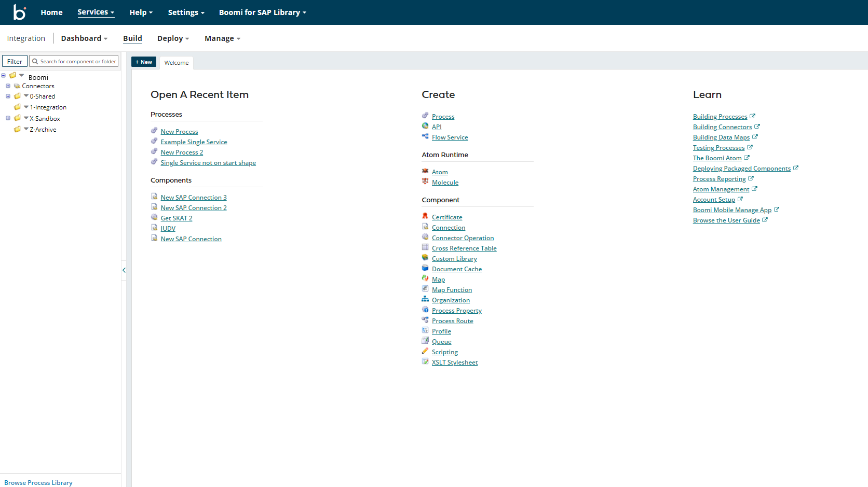
Task: Click the Organization component icon
Action: click(x=425, y=299)
